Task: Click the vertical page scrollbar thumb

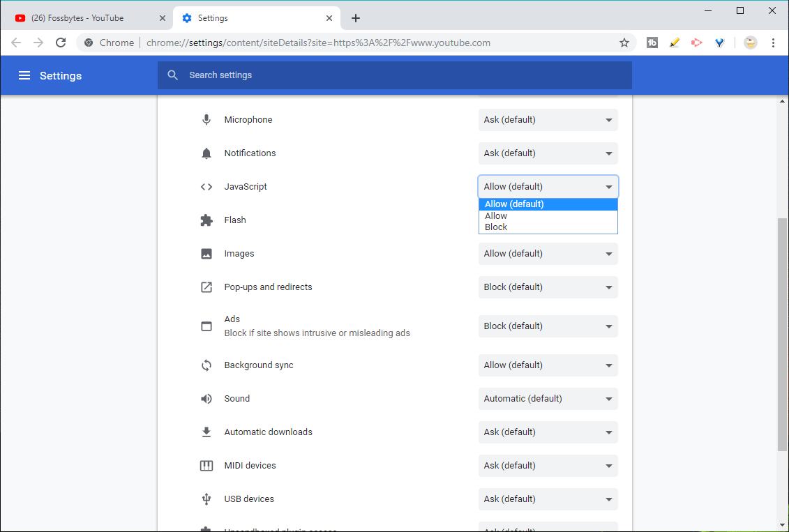Action: pyautogui.click(x=782, y=335)
